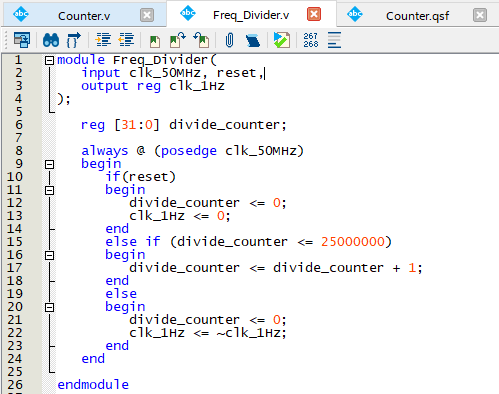
Task: Jump to previous bookmark icon
Action: (201, 40)
